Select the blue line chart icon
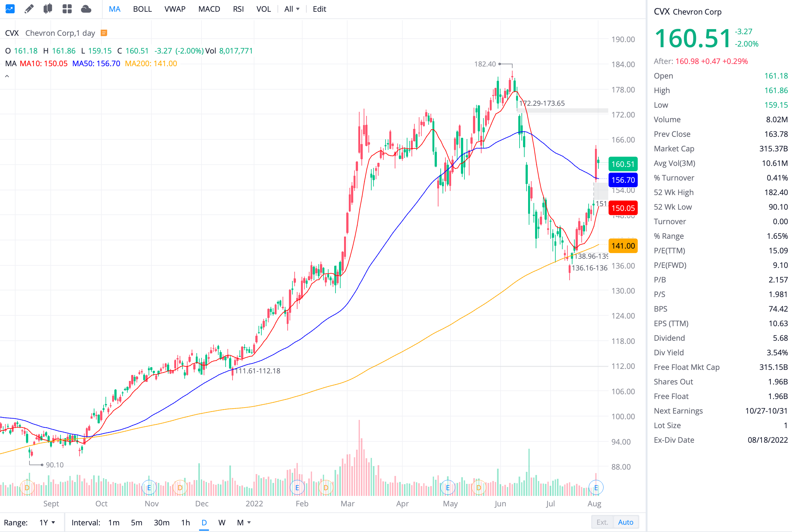This screenshot has height=532, width=792. coord(10,9)
